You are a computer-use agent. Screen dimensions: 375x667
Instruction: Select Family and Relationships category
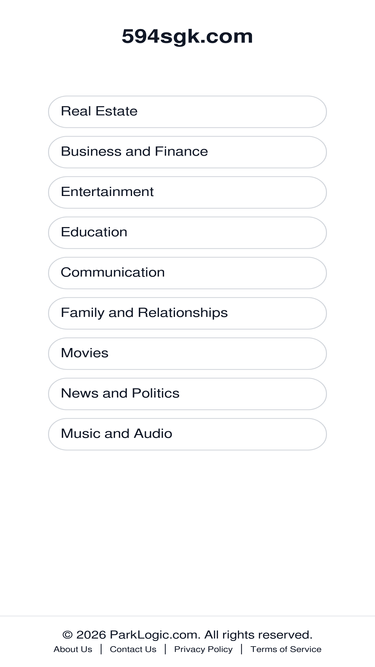(x=187, y=313)
